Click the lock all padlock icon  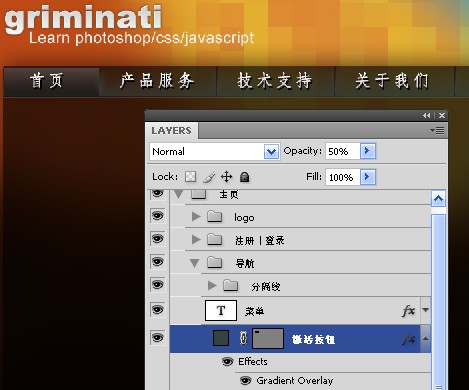(244, 177)
